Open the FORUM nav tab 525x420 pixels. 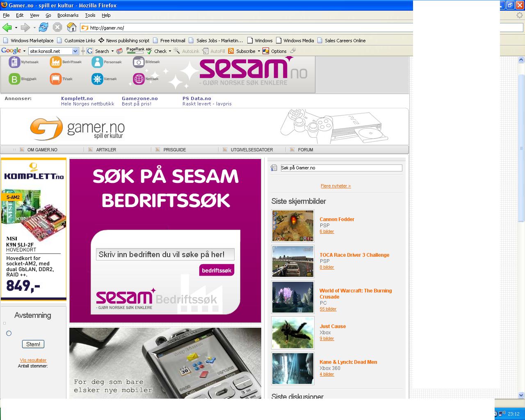306,150
